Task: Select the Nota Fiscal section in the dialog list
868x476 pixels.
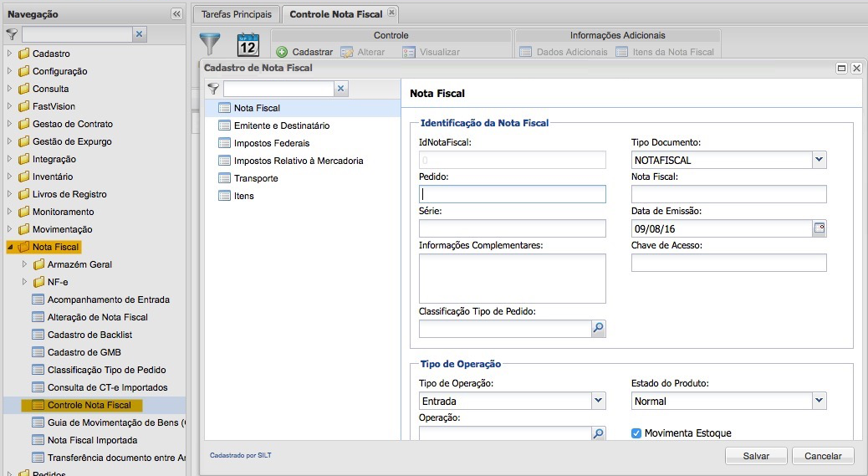Action: click(x=302, y=108)
